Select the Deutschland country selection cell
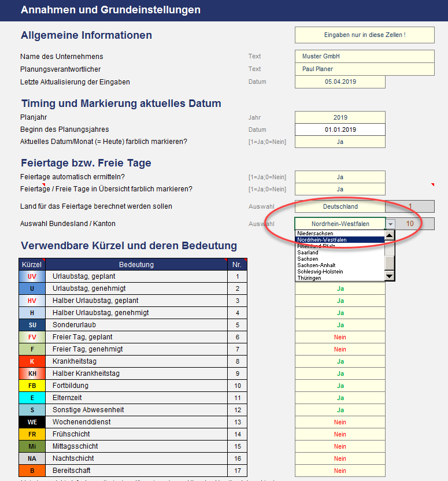Screen dimensions: 448x481 point(340,206)
